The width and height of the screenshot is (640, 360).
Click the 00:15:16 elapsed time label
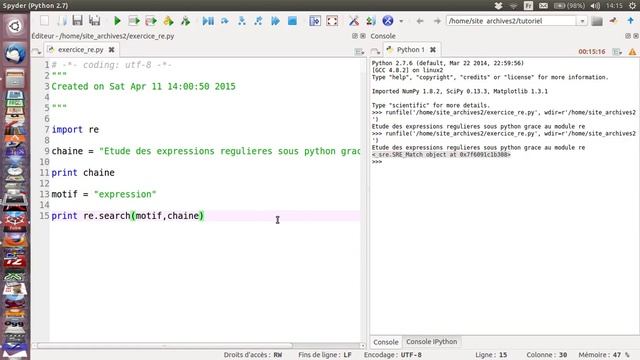coord(591,52)
